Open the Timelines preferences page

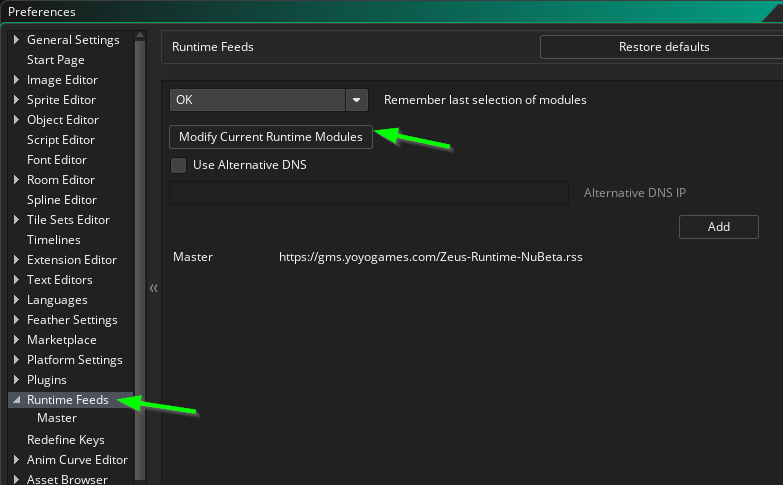54,240
